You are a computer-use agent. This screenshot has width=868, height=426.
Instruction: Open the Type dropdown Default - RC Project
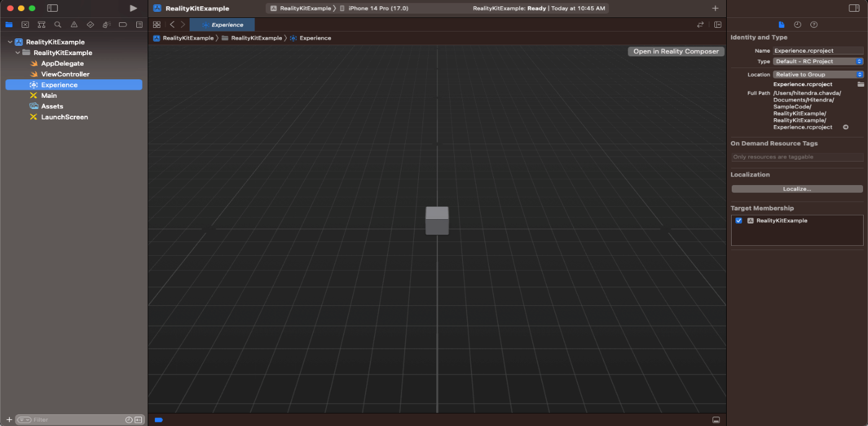(x=818, y=61)
